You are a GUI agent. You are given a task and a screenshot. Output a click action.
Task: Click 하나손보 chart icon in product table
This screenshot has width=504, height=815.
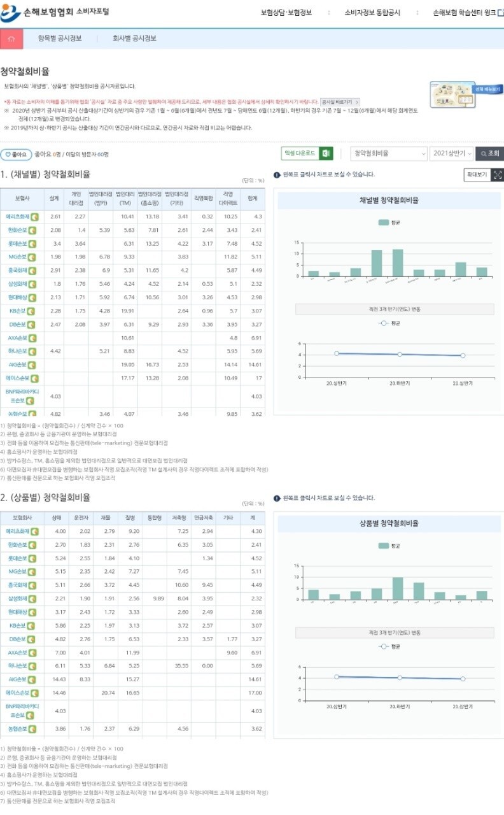32,666
